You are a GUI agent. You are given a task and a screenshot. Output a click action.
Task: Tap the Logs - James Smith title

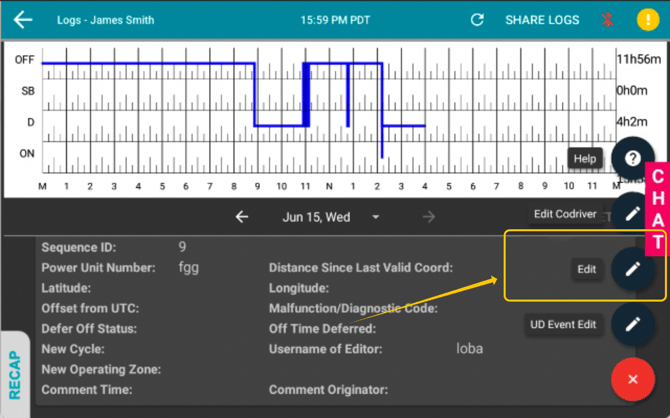click(x=106, y=20)
